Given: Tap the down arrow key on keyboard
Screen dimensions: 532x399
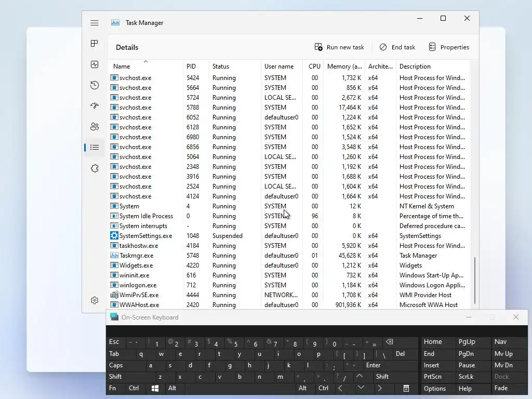Looking at the screenshot, I should pyautogui.click(x=361, y=388).
